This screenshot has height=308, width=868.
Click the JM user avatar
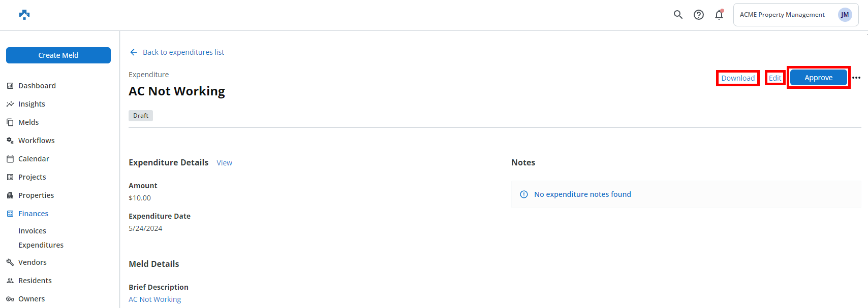(x=845, y=15)
